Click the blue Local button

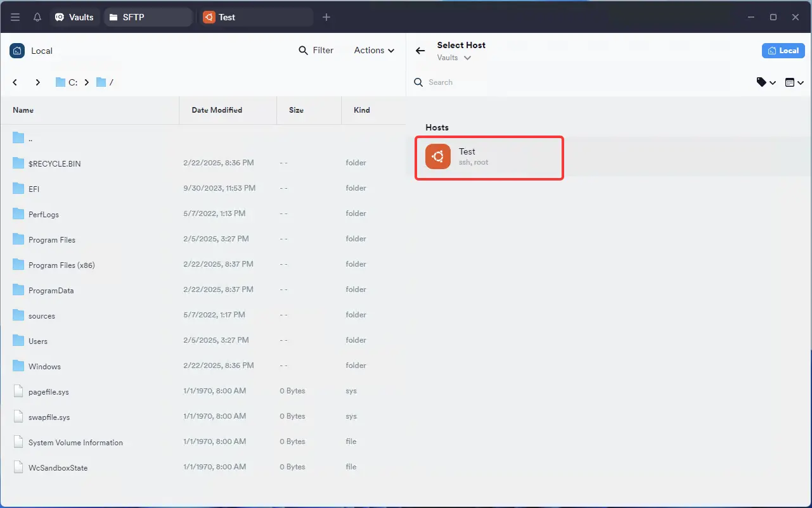[x=783, y=51]
